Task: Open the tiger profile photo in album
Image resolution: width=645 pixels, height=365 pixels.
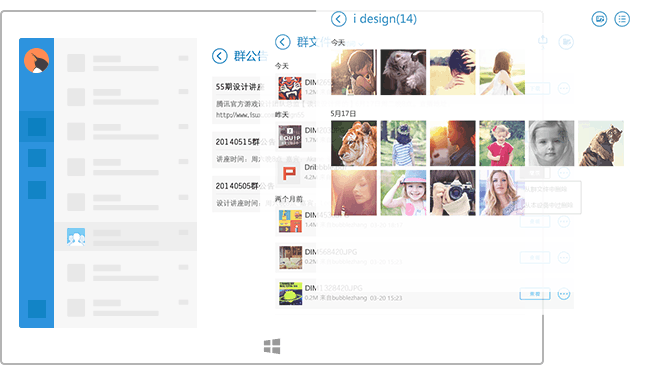Action: tap(354, 143)
